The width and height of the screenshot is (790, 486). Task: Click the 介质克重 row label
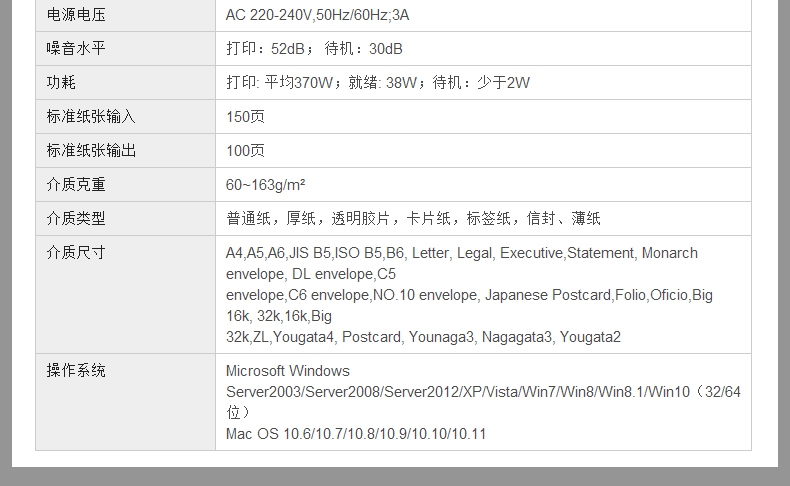[76, 184]
